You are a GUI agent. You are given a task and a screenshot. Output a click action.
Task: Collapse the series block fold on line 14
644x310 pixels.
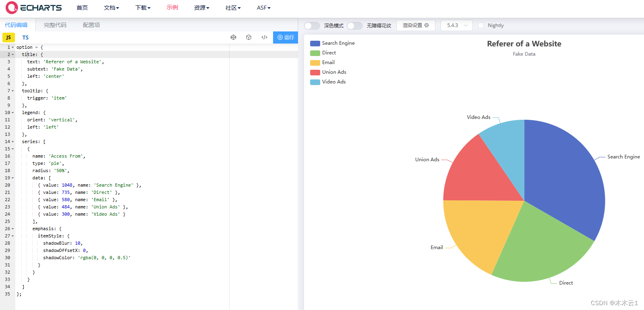coord(13,141)
